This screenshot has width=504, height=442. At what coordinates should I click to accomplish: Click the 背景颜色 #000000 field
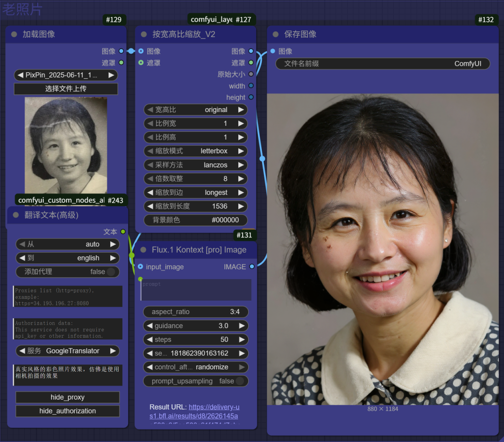[x=195, y=220]
